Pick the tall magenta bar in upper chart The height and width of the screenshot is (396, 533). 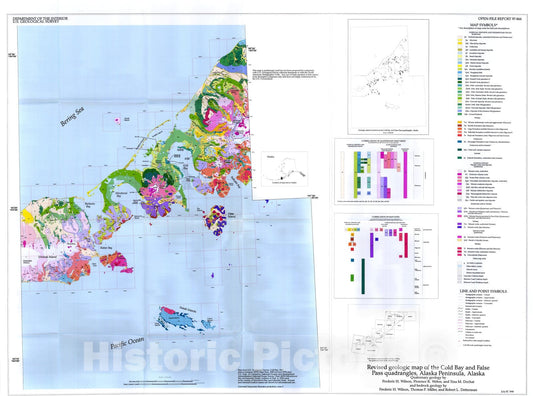click(405, 175)
